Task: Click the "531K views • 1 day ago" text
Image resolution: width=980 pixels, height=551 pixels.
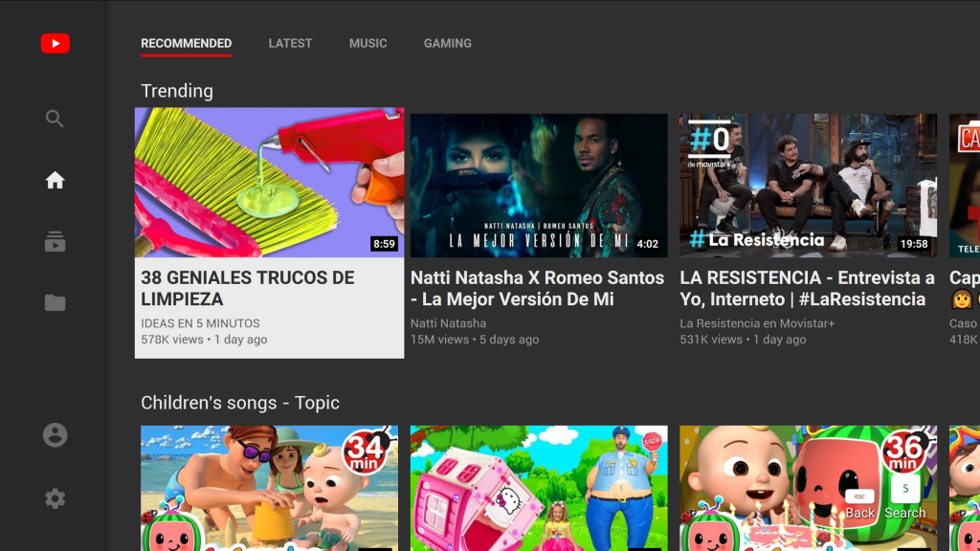Action: pyautogui.click(x=743, y=340)
